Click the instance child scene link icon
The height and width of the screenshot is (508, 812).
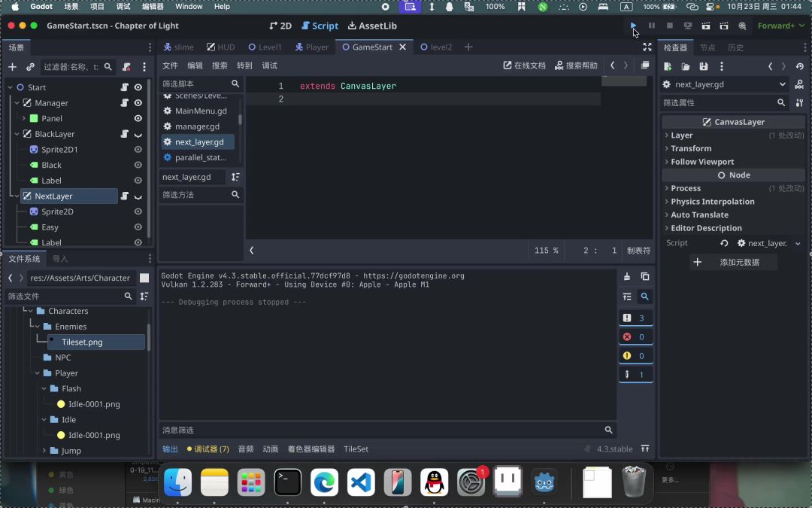coord(30,67)
